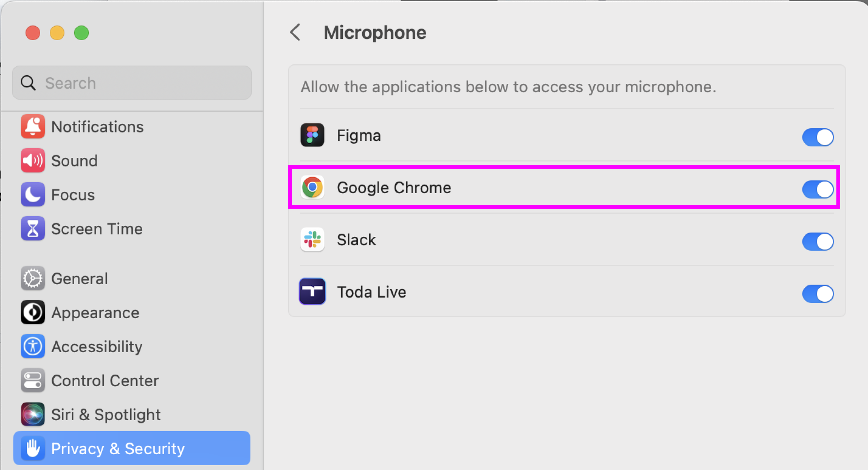
Task: Click the Siri & Spotlight icon
Action: pos(32,414)
